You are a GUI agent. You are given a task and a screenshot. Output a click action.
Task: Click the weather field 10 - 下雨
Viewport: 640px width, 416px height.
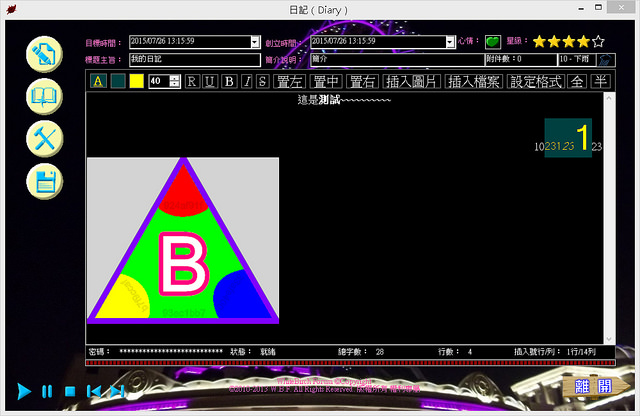(x=577, y=60)
